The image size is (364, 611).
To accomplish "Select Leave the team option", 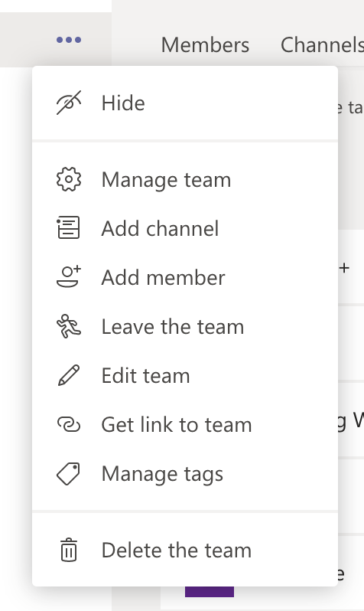I will [x=185, y=326].
